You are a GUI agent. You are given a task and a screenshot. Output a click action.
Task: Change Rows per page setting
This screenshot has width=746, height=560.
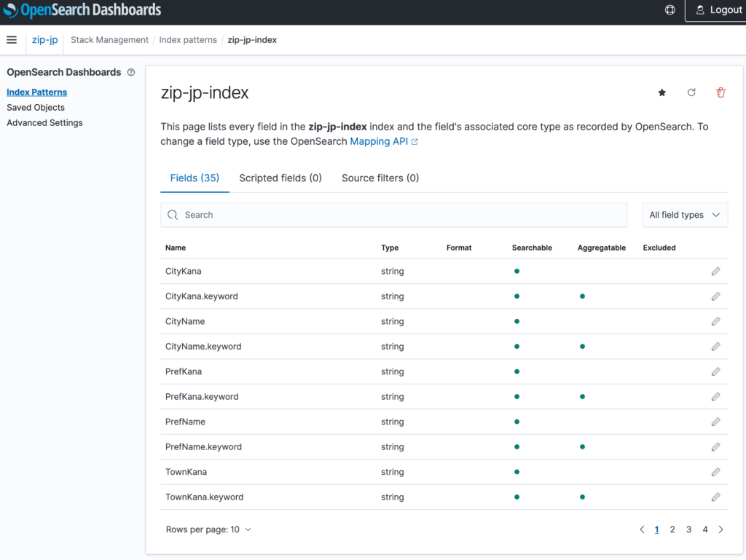coord(208,529)
